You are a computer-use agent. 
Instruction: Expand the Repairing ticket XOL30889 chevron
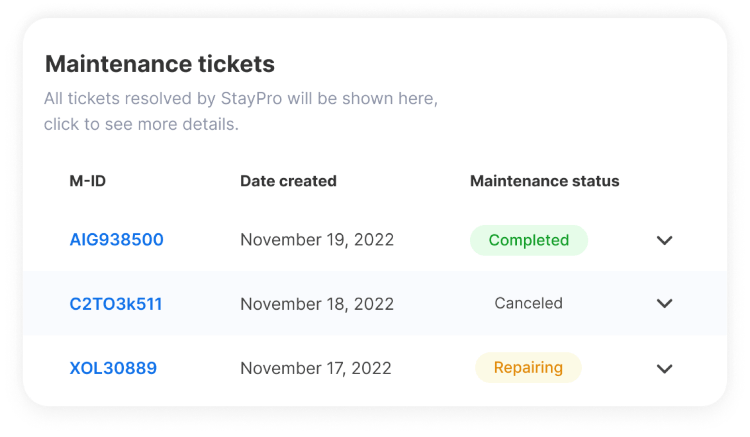(664, 369)
